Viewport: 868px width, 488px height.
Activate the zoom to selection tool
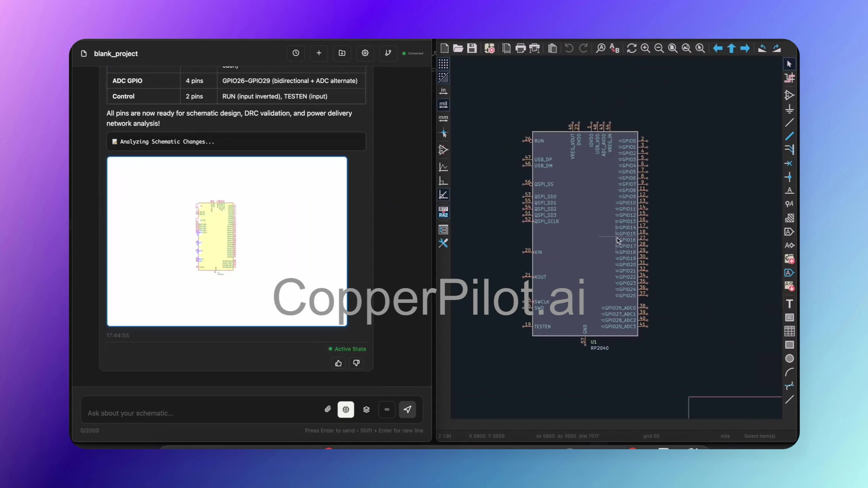(x=700, y=48)
